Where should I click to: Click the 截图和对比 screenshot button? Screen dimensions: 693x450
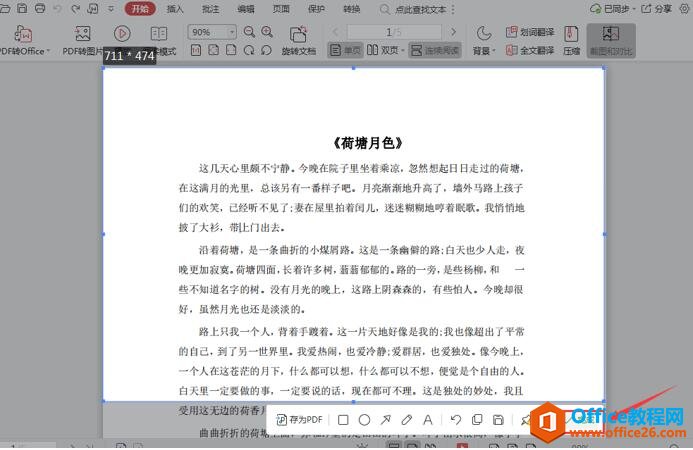(611, 41)
